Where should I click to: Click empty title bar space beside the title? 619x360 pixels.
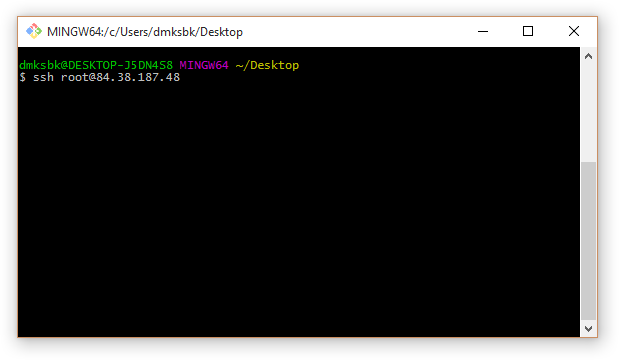coord(351,32)
